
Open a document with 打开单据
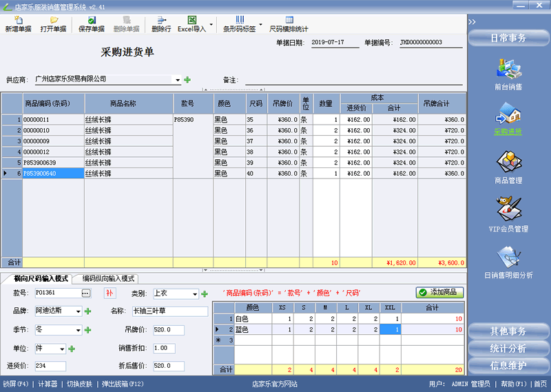[54, 24]
